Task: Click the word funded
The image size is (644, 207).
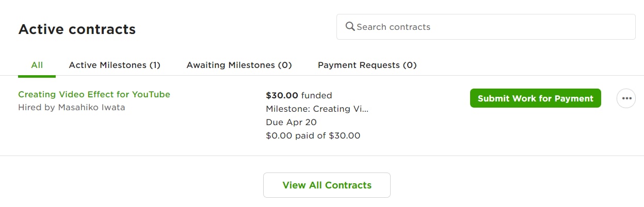Action: point(316,95)
